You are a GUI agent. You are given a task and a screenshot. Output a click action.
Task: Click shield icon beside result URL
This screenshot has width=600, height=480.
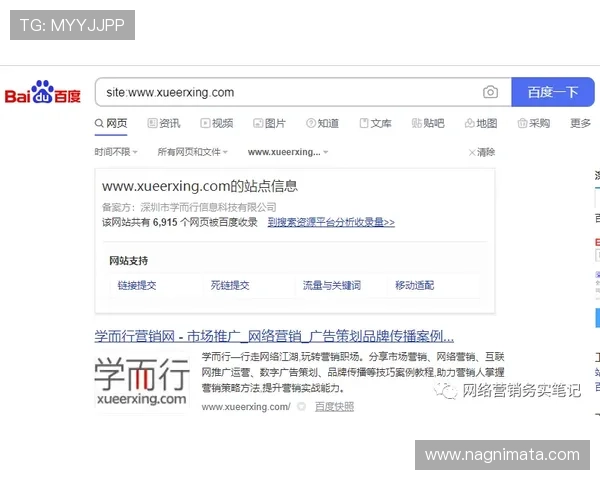[302, 407]
